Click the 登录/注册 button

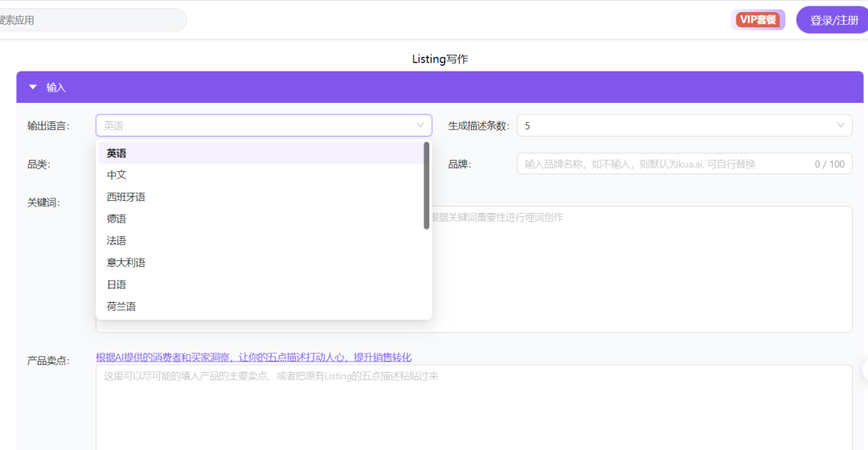[833, 20]
